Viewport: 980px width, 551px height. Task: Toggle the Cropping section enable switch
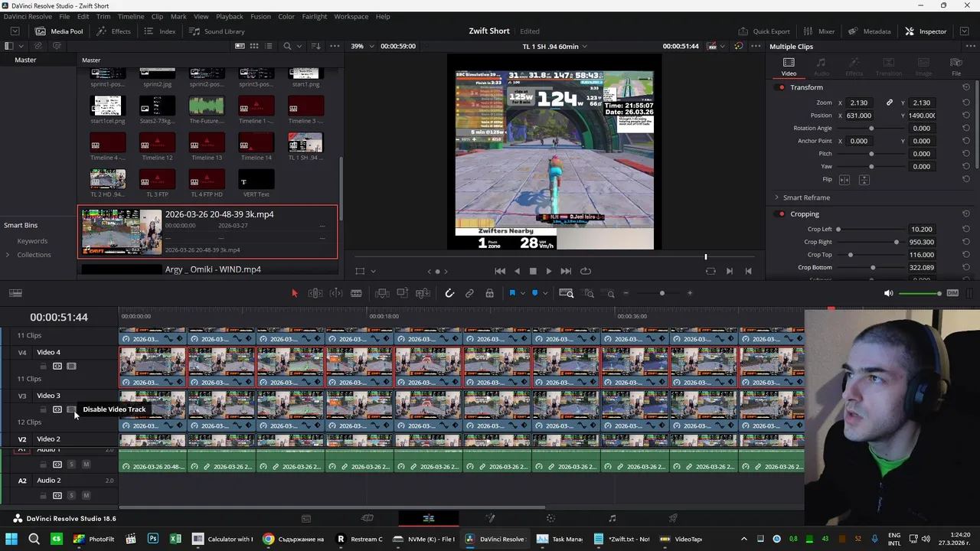click(781, 214)
